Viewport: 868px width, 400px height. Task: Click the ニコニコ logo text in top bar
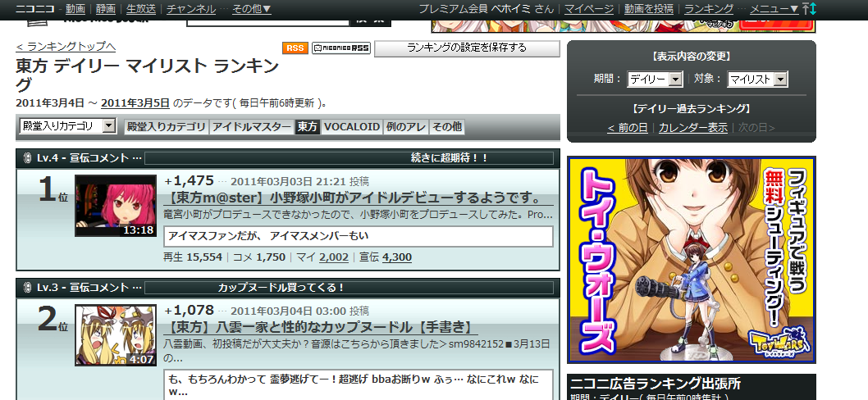(35, 9)
